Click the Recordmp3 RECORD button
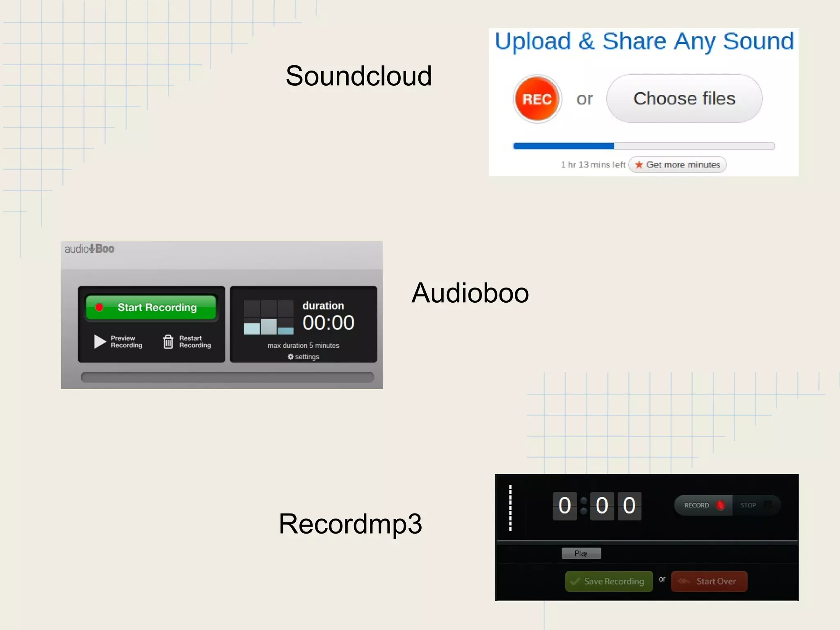 [703, 505]
